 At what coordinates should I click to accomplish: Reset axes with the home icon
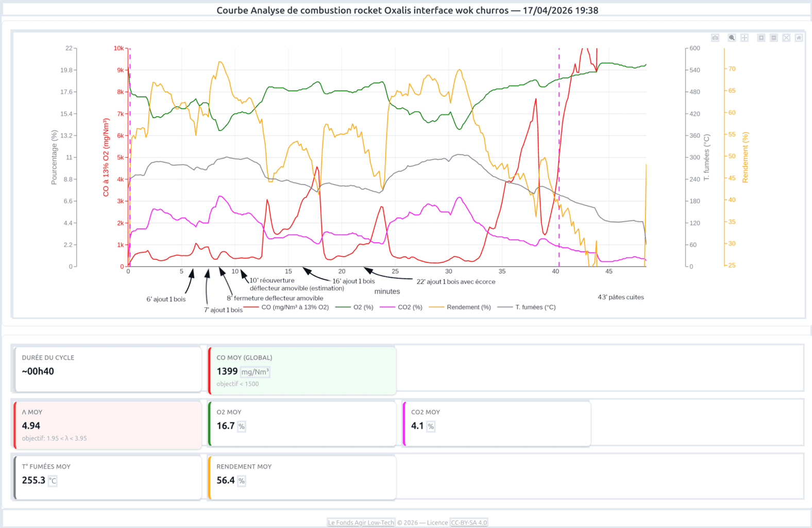[x=799, y=38]
